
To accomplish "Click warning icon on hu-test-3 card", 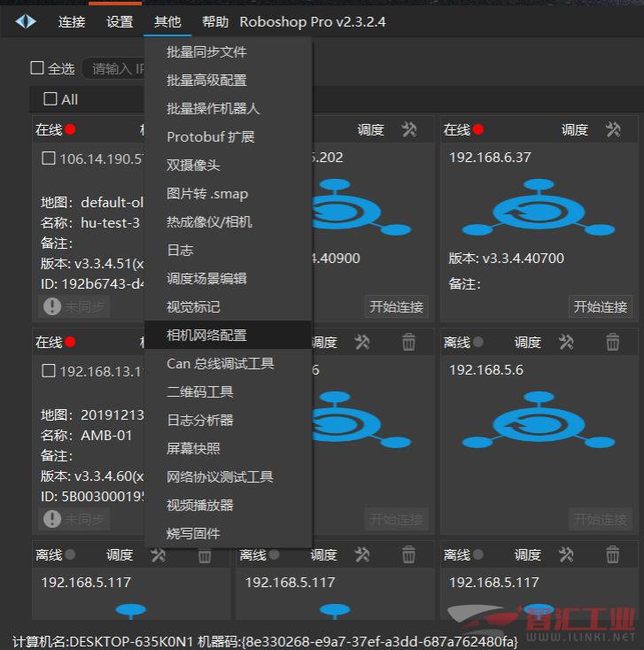I will pyautogui.click(x=52, y=306).
